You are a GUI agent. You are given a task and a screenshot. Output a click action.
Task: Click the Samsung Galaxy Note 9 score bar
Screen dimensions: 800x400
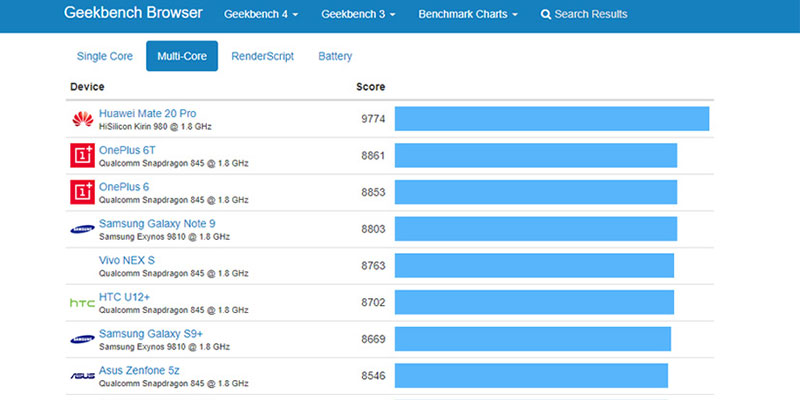pos(536,229)
